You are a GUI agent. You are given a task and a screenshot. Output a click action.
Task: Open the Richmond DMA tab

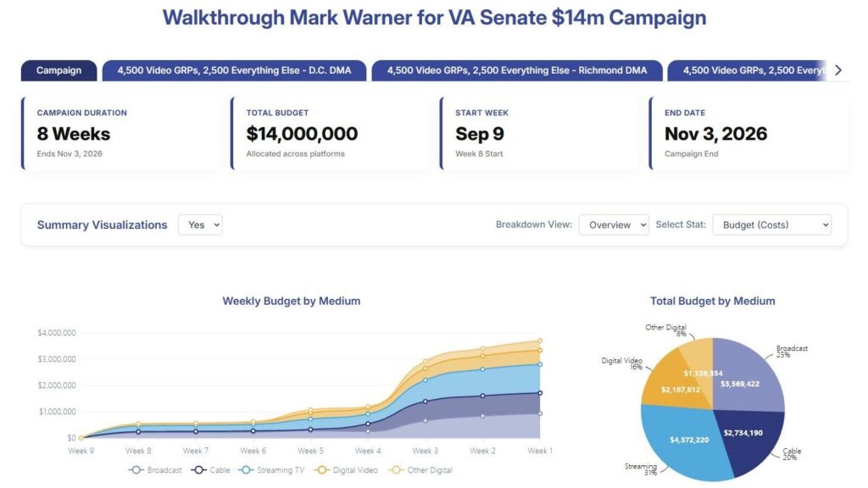(x=517, y=70)
